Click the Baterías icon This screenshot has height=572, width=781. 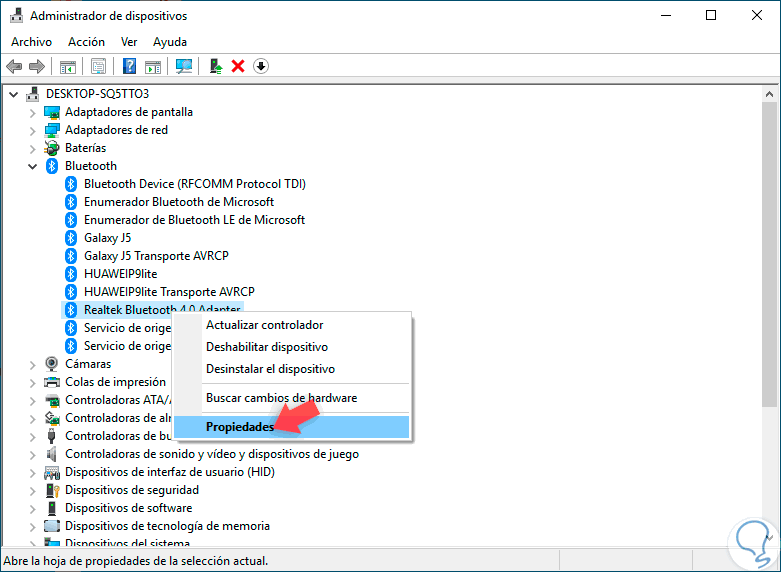point(52,148)
